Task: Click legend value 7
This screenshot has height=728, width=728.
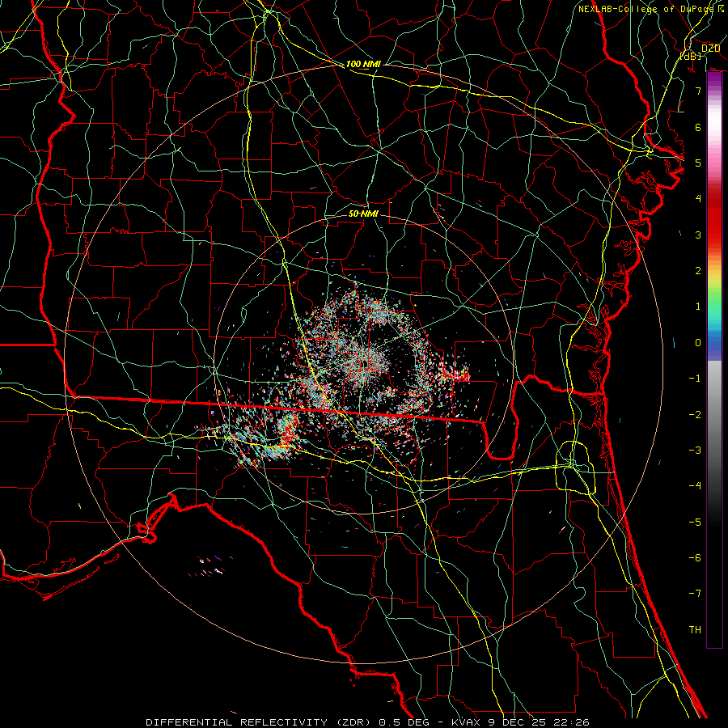Action: pos(698,91)
